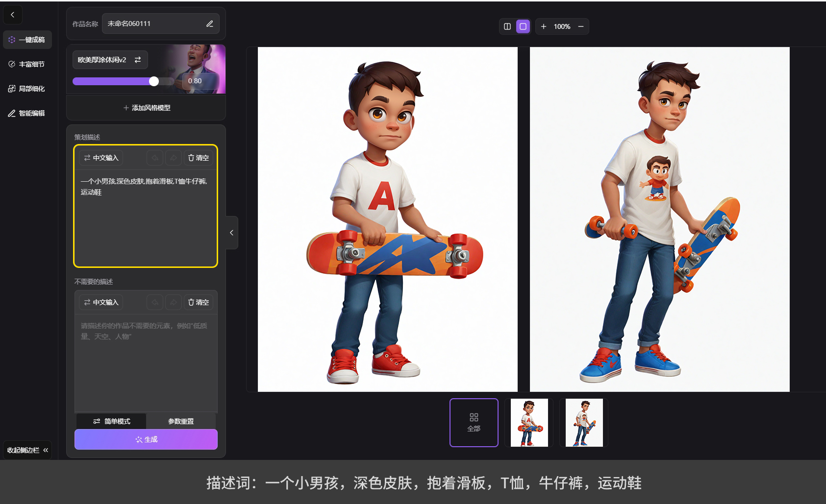Click 参数重置 button
826x504 pixels.
pyautogui.click(x=181, y=421)
